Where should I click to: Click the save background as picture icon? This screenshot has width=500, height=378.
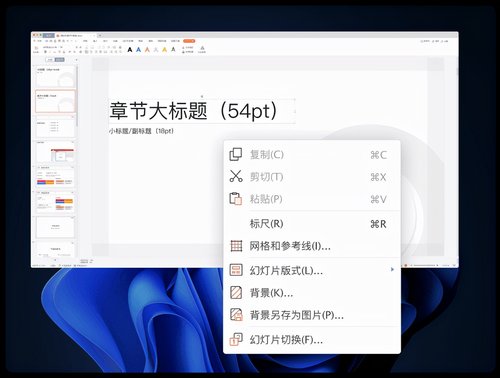pyautogui.click(x=236, y=314)
